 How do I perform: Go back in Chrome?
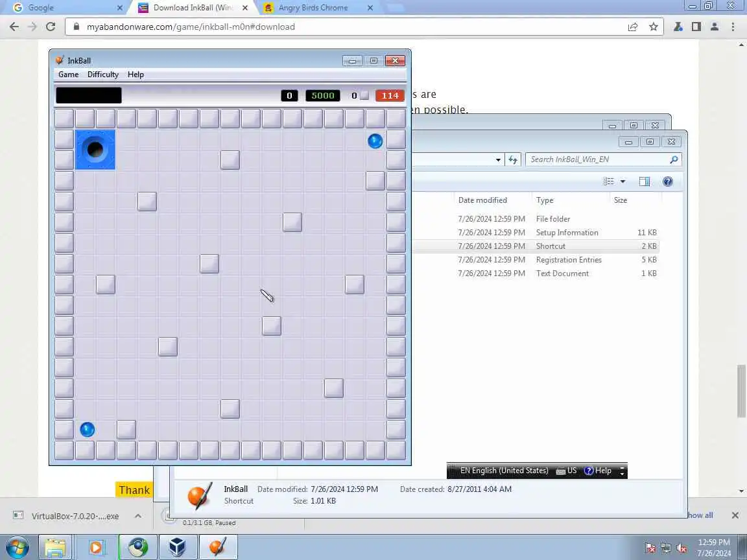tap(14, 27)
